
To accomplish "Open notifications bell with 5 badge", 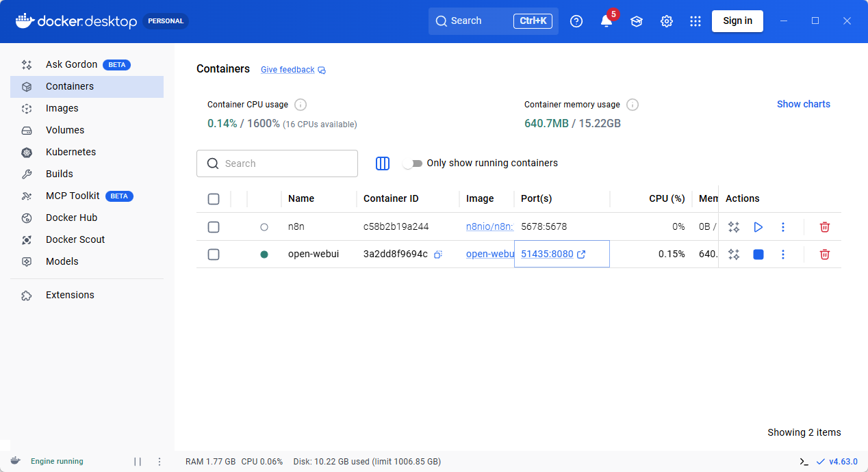I will (x=607, y=20).
